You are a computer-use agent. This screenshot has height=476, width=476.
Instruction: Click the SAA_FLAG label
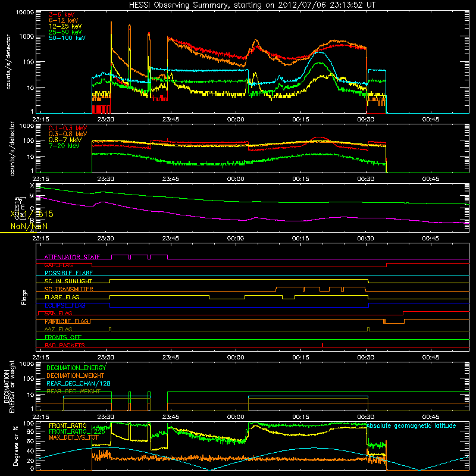[58, 314]
